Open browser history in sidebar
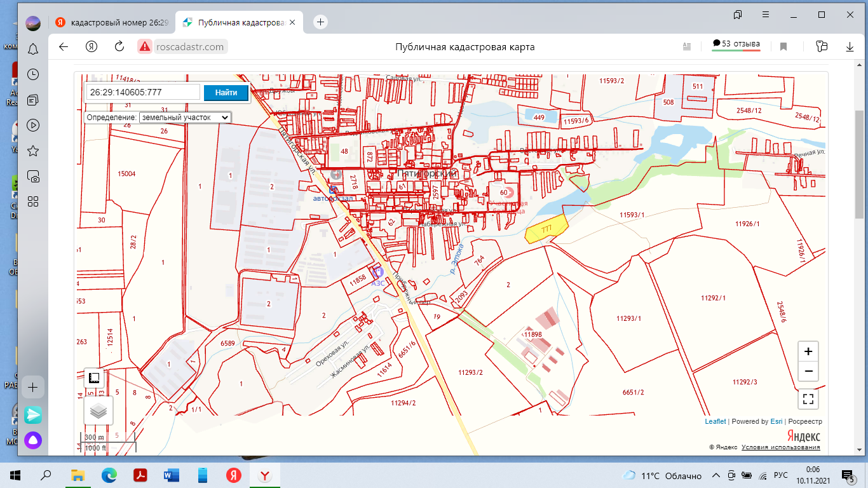The width and height of the screenshot is (868, 488). (33, 74)
